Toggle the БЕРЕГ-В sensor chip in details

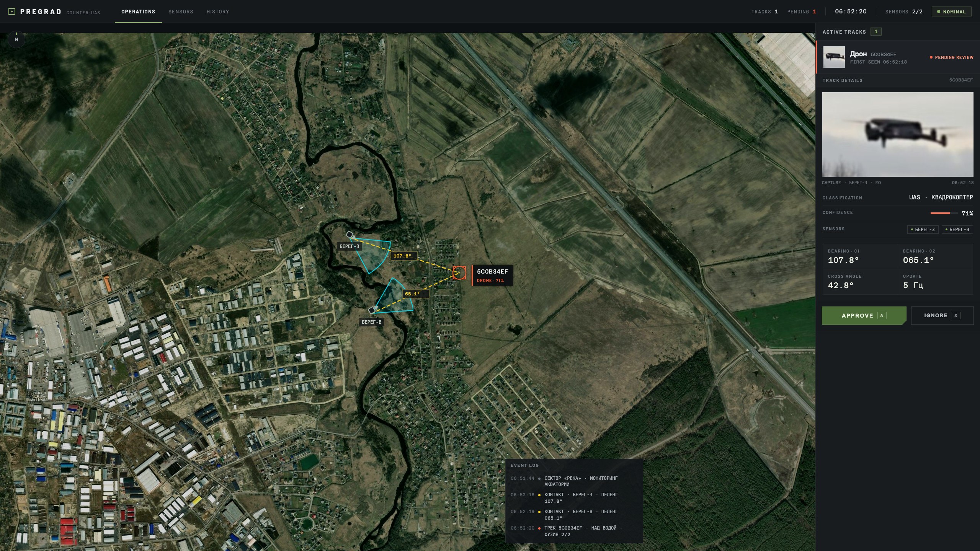(957, 229)
